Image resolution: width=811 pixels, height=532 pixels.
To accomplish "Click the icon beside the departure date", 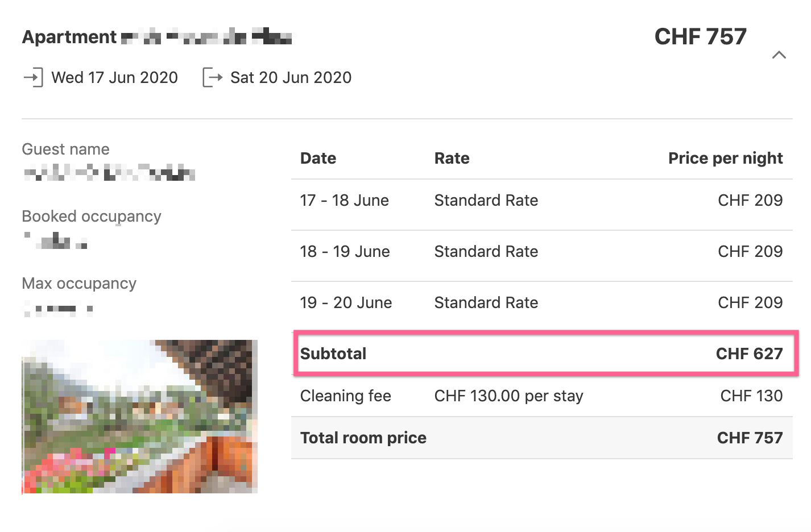I will pyautogui.click(x=211, y=77).
